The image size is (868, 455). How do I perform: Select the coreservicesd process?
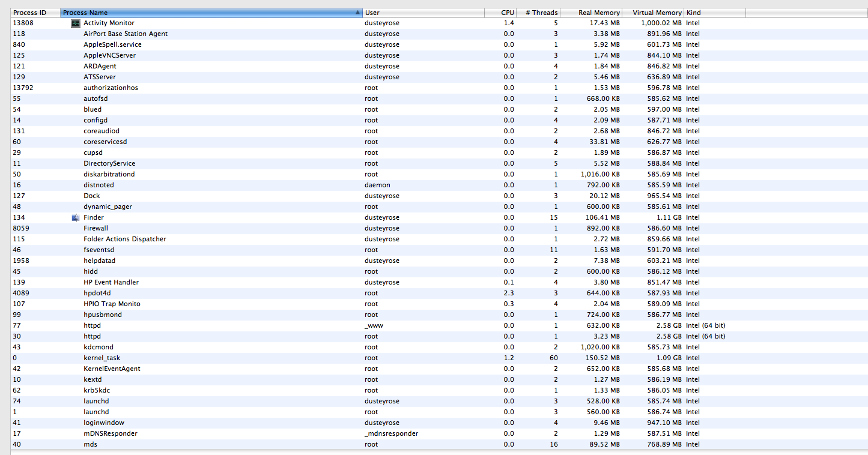click(x=439, y=142)
